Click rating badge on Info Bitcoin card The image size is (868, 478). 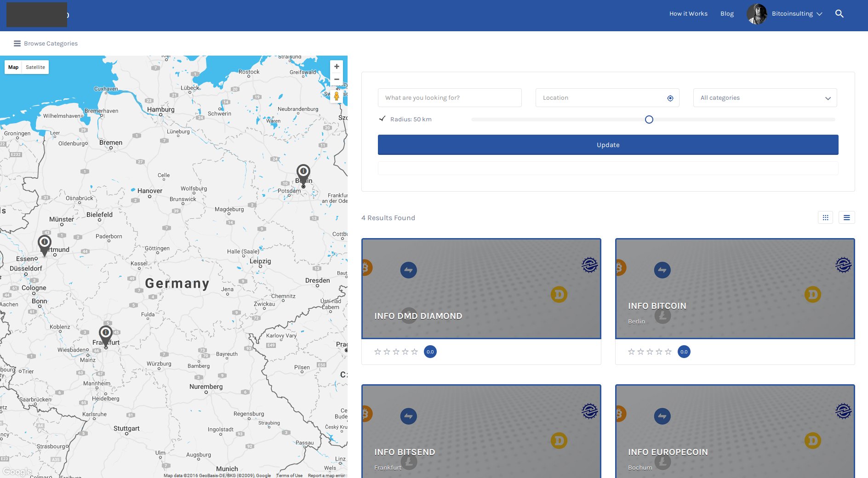click(684, 352)
